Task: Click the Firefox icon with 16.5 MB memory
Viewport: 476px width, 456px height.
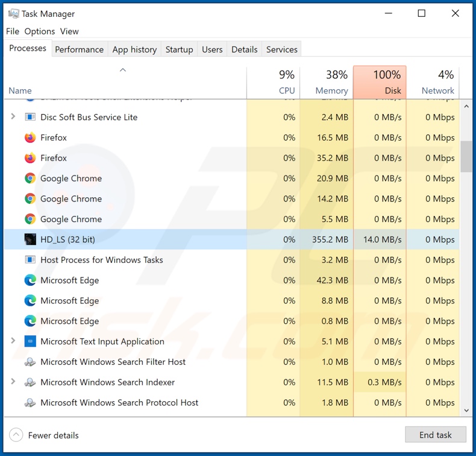Action: 30,138
